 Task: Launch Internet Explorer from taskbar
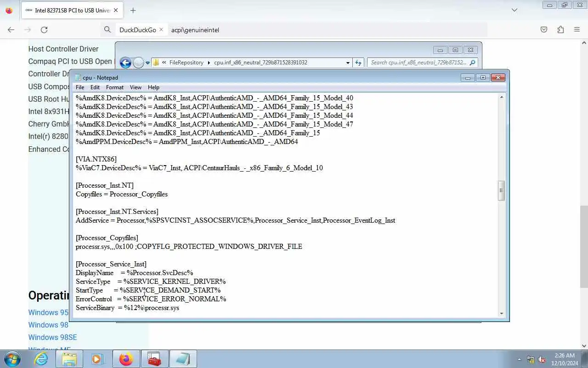click(41, 359)
